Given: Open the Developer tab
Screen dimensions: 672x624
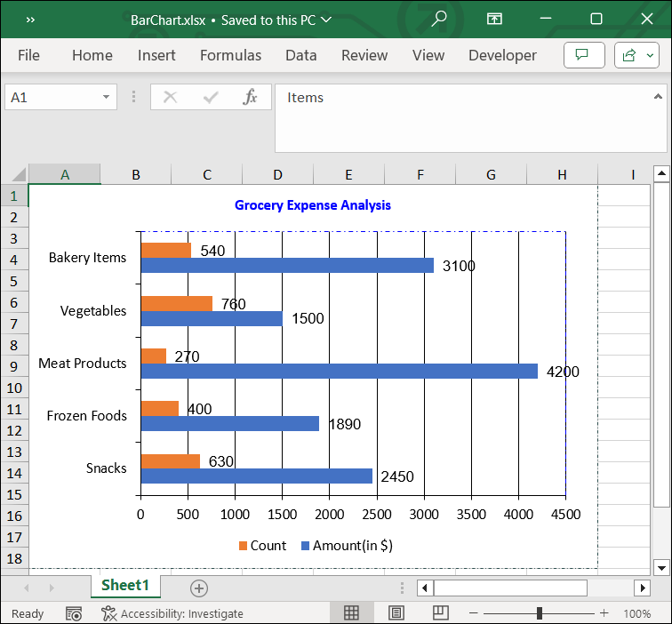Looking at the screenshot, I should coord(502,55).
